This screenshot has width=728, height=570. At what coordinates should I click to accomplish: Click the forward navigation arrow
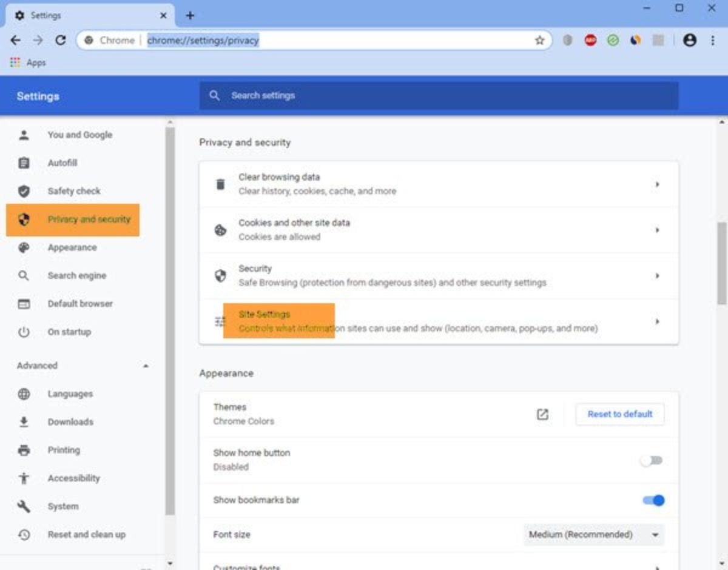[38, 40]
